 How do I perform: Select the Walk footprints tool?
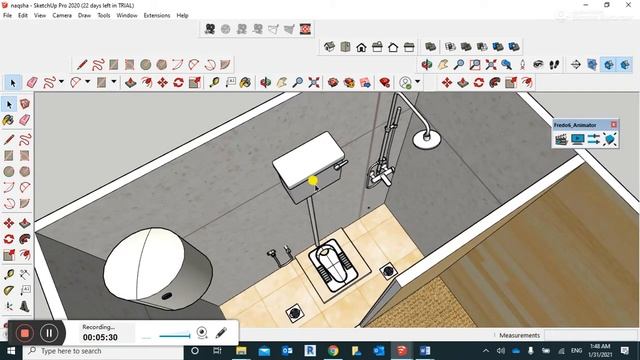point(554,64)
